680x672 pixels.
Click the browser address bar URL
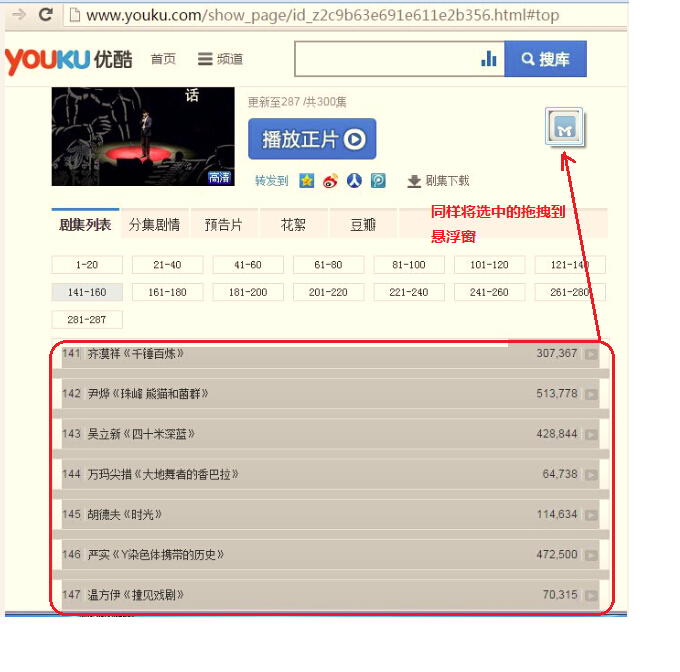[x=322, y=15]
